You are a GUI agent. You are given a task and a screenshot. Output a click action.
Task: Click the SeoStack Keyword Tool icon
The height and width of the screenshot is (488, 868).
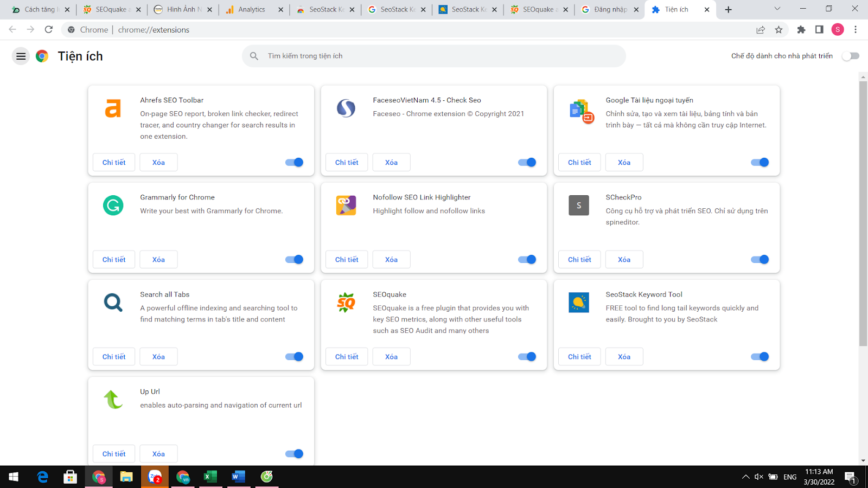pos(578,303)
